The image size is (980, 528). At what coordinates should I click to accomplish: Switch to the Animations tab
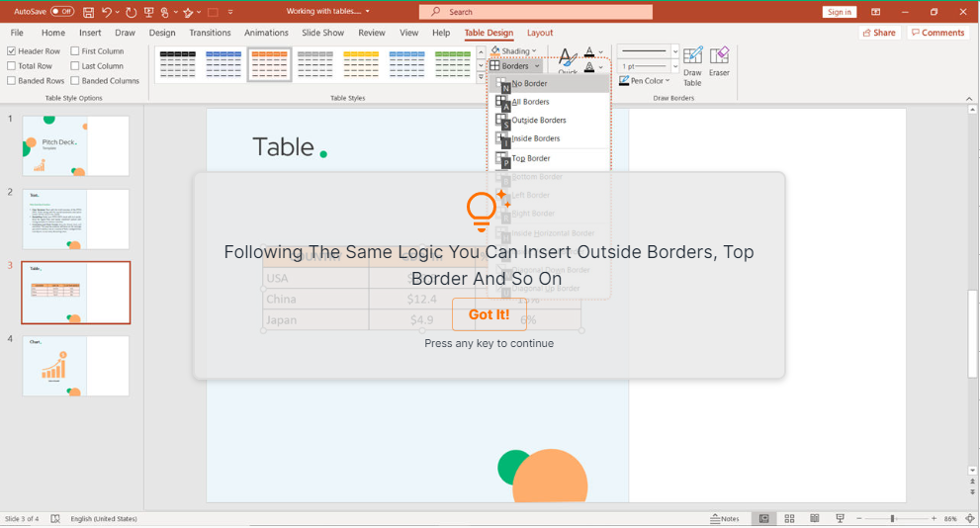(x=266, y=33)
